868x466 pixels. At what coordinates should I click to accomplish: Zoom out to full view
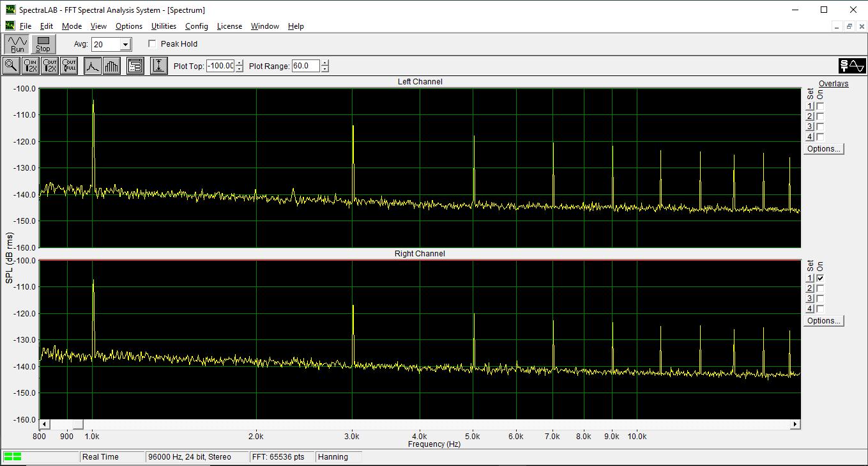coord(68,66)
